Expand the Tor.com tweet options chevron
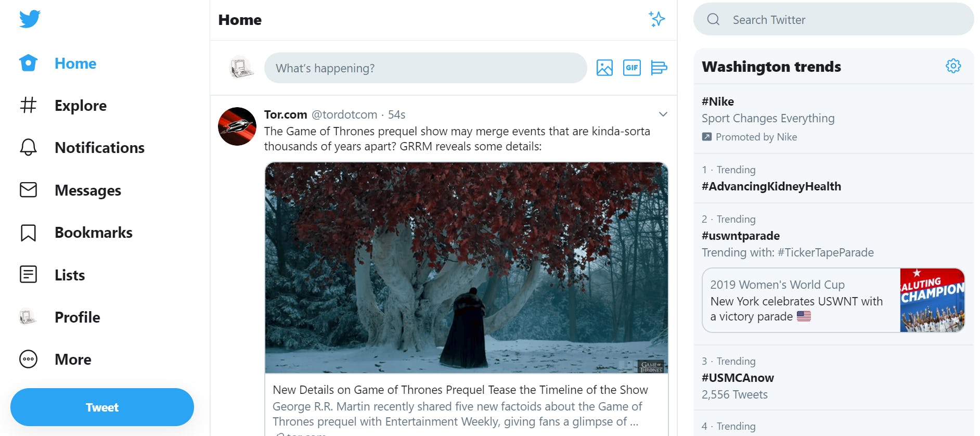The width and height of the screenshot is (980, 436). 663,114
